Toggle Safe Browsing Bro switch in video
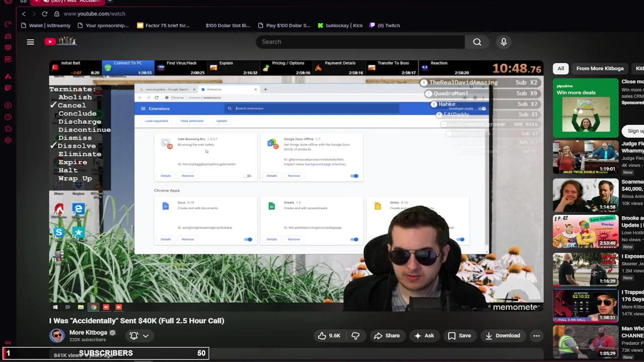This screenshot has height=362, width=644. point(248,176)
